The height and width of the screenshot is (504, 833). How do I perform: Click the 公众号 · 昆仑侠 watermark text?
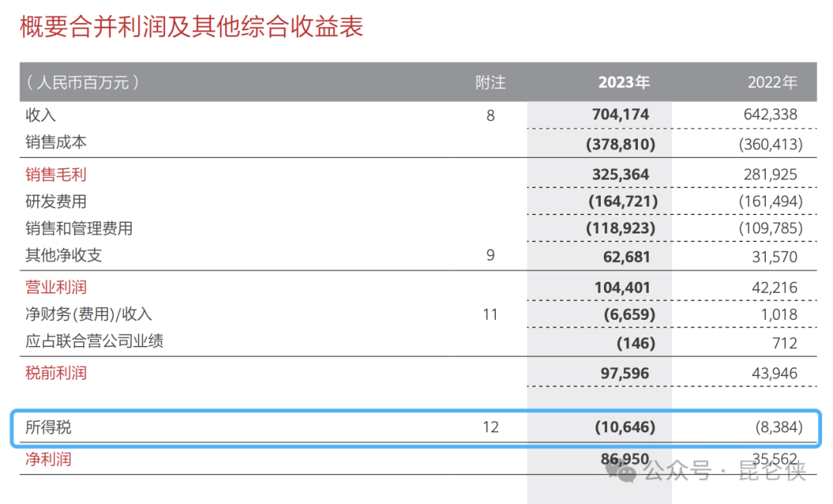(x=725, y=471)
